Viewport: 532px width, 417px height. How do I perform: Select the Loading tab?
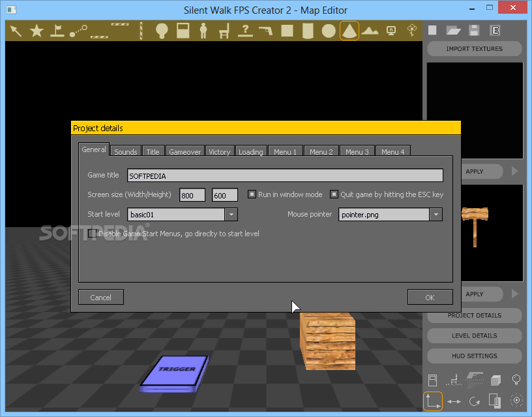click(x=251, y=151)
